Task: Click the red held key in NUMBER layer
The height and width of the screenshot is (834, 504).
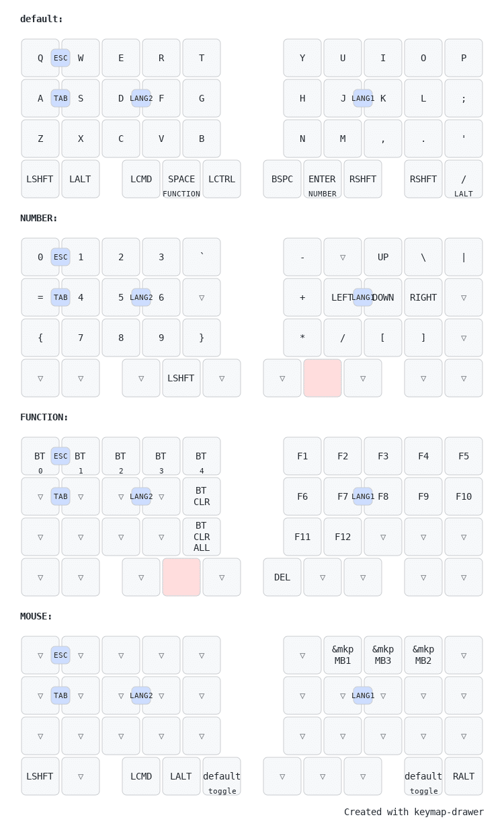Action: tap(323, 378)
